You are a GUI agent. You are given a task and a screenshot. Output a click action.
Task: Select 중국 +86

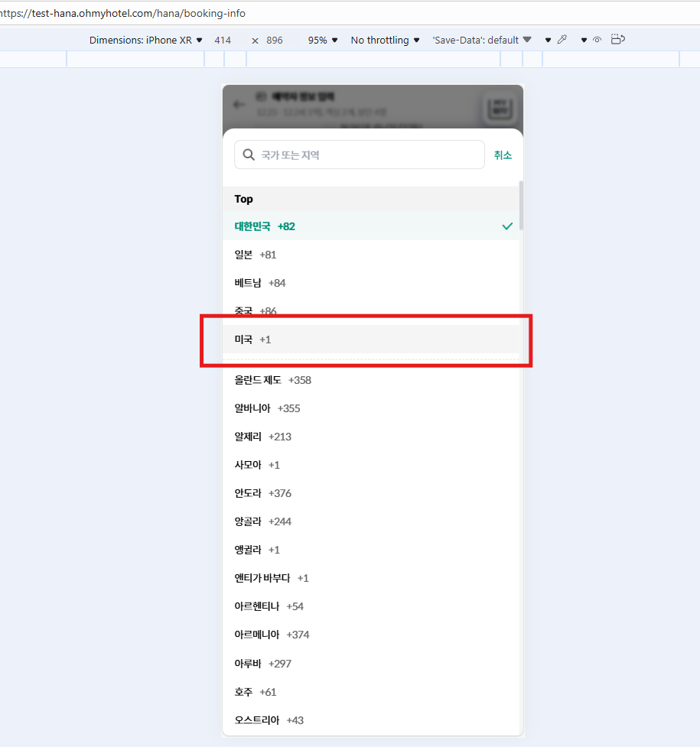(371, 311)
